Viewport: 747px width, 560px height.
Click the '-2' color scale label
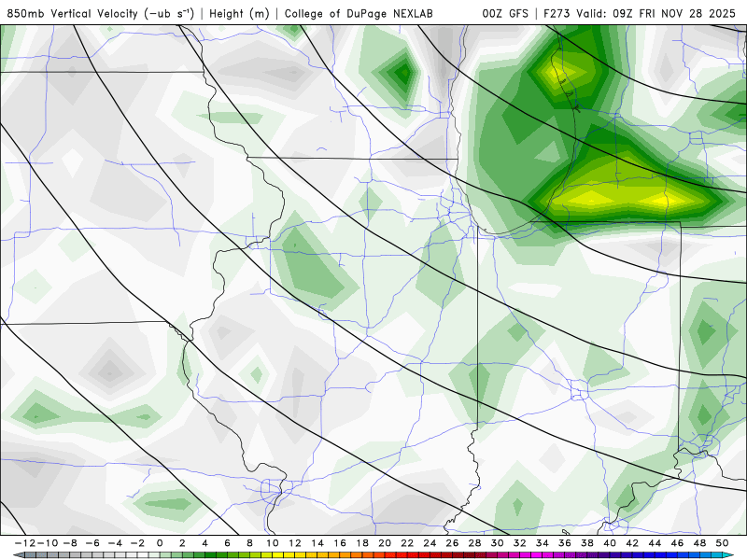coord(137,543)
